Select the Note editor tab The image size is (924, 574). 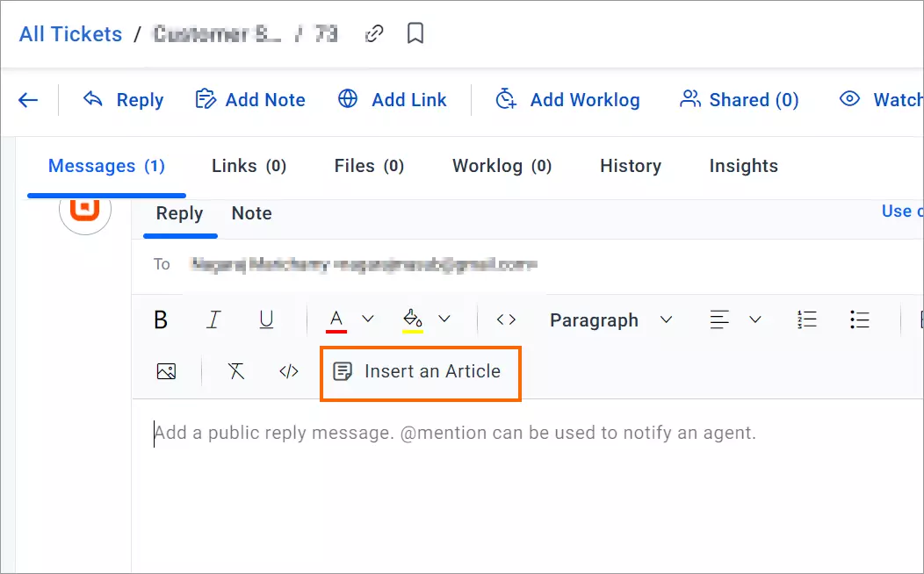point(251,213)
